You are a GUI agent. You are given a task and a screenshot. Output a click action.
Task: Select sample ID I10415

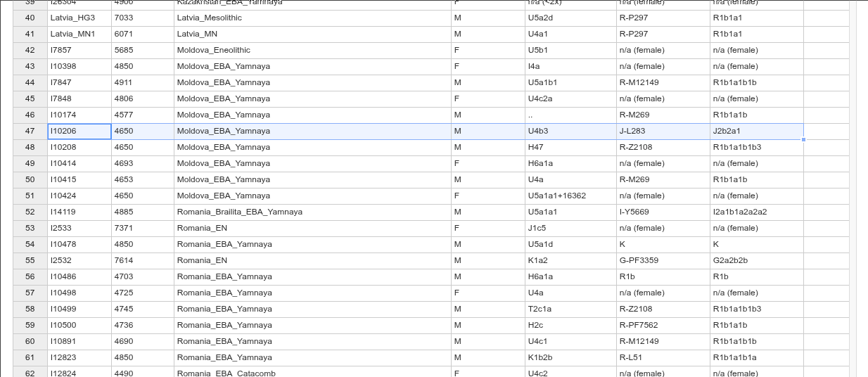pos(79,179)
